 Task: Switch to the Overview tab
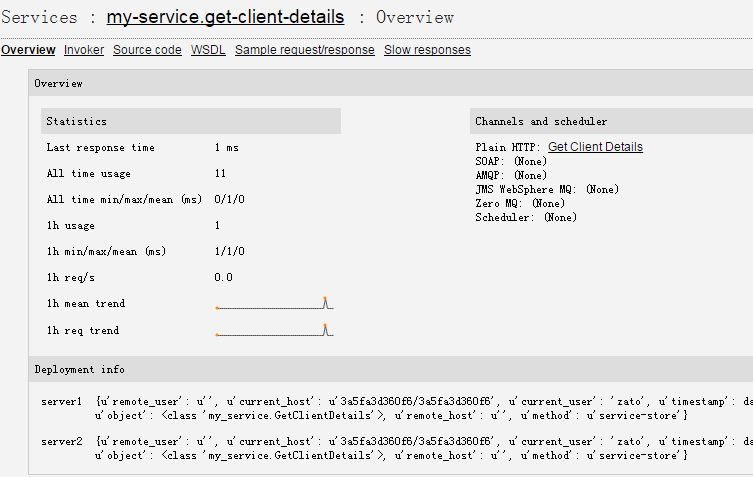(x=28, y=50)
